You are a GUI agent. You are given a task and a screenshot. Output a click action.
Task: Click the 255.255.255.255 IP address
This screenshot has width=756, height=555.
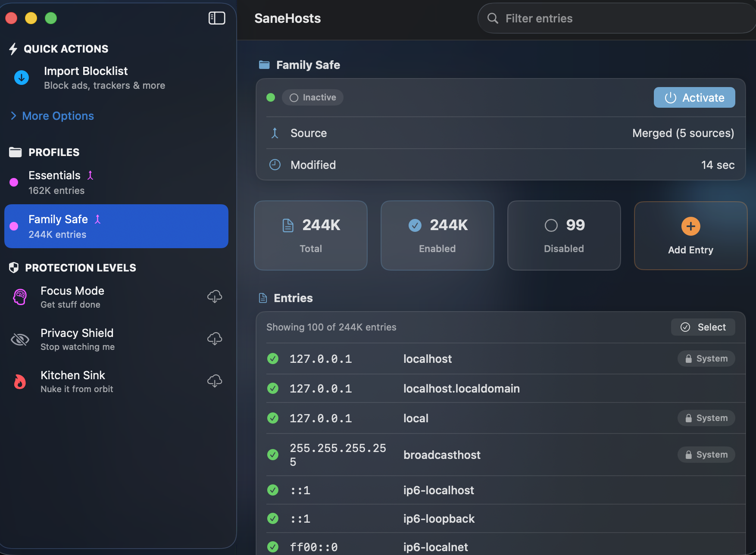click(338, 455)
